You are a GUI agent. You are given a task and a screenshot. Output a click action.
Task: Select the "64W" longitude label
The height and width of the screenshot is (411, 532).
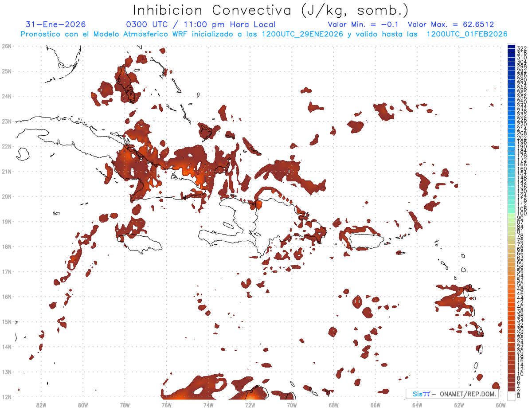click(x=417, y=405)
